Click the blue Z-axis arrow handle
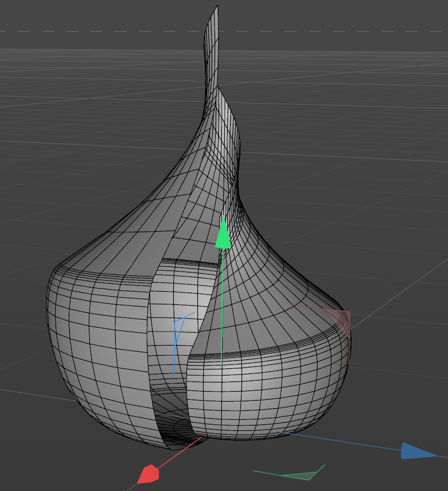This screenshot has height=491, width=448. pos(419,451)
